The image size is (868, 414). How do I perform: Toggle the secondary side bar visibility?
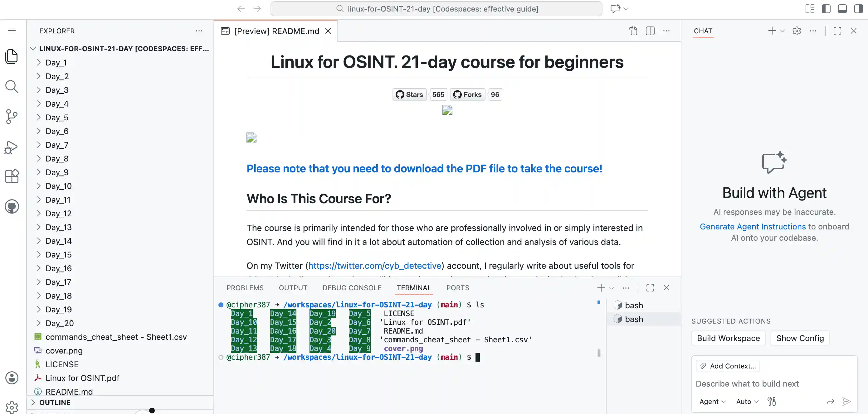coord(858,9)
